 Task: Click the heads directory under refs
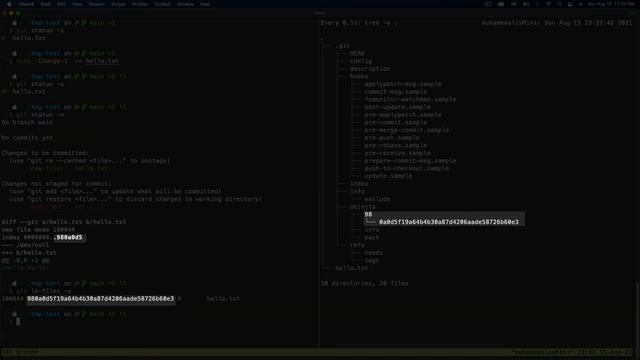[x=373, y=253]
